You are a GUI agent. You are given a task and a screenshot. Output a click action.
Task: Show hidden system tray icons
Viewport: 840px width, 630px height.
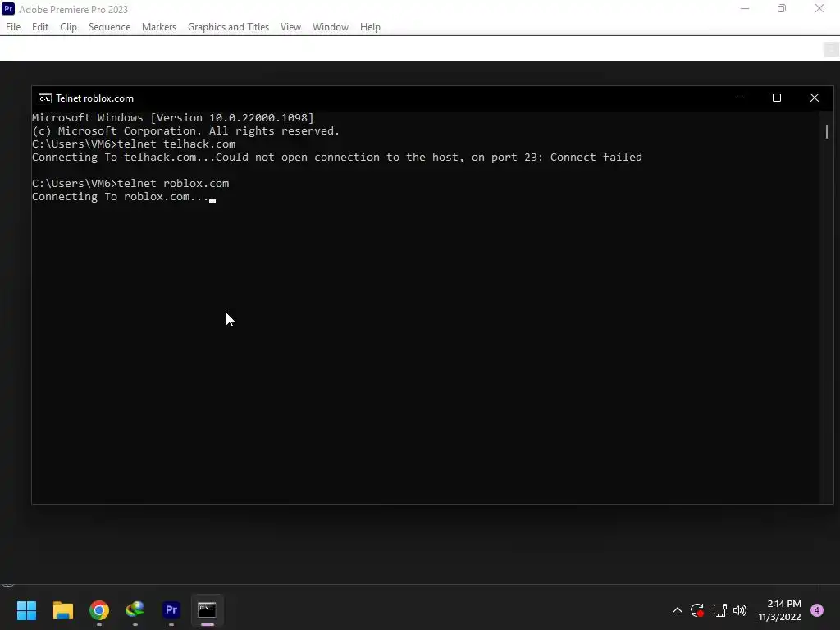677,610
